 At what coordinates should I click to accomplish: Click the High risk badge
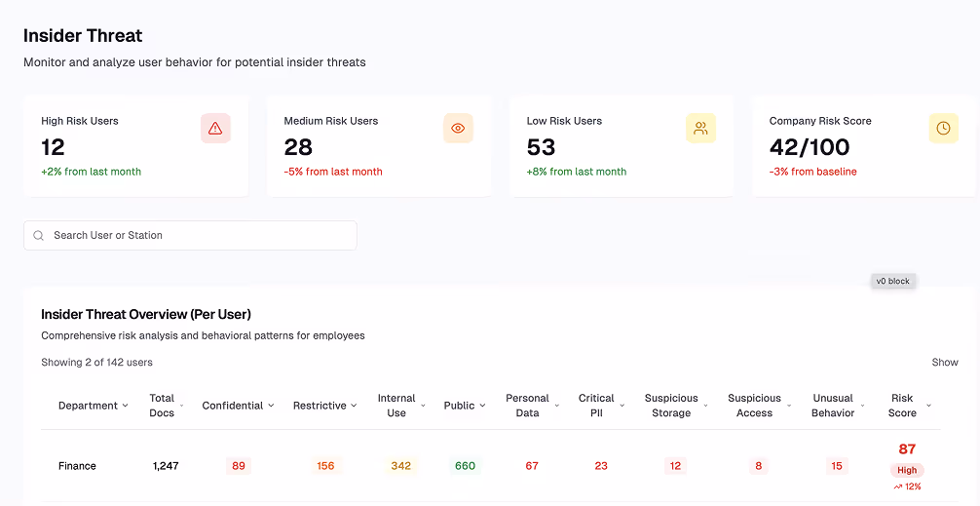[907, 470]
